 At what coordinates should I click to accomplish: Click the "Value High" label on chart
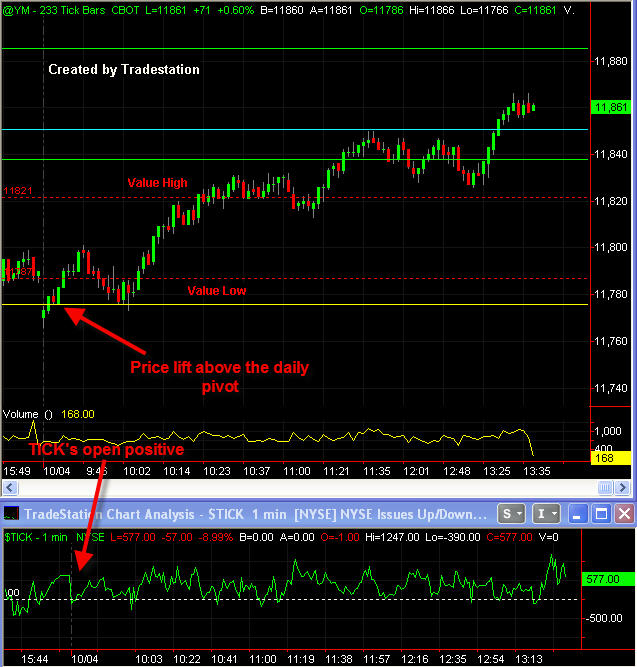pyautogui.click(x=157, y=183)
